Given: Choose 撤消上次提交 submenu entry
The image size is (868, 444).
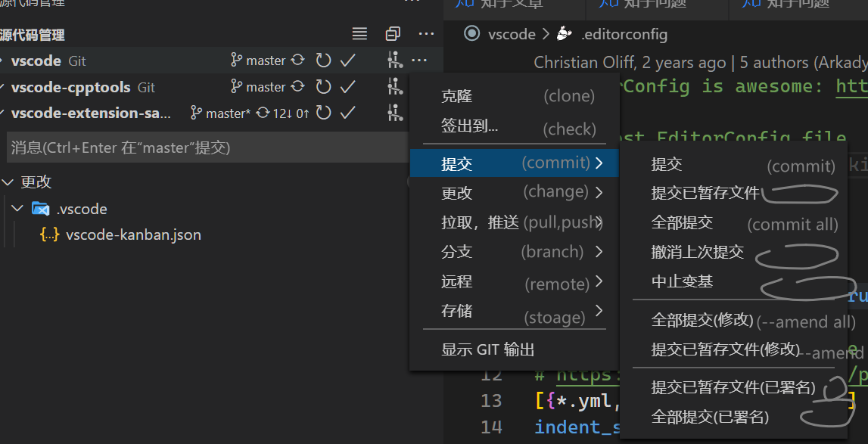Looking at the screenshot, I should point(733,253).
